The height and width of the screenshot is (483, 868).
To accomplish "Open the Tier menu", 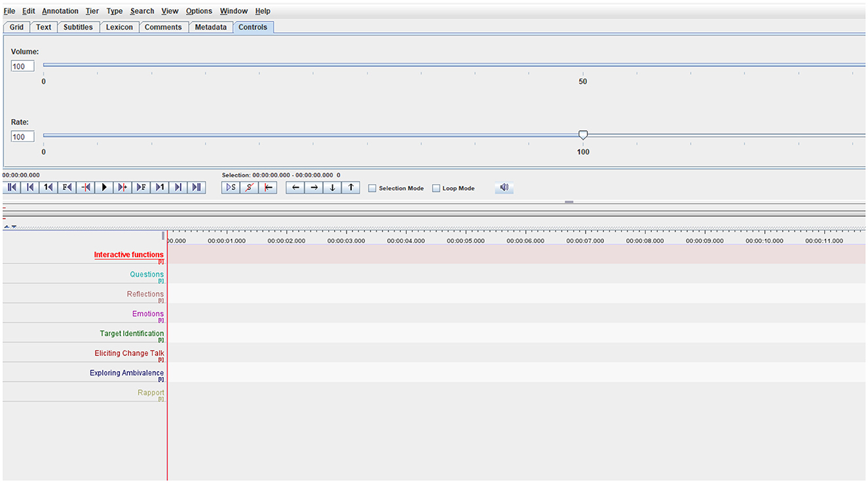I will click(x=92, y=11).
